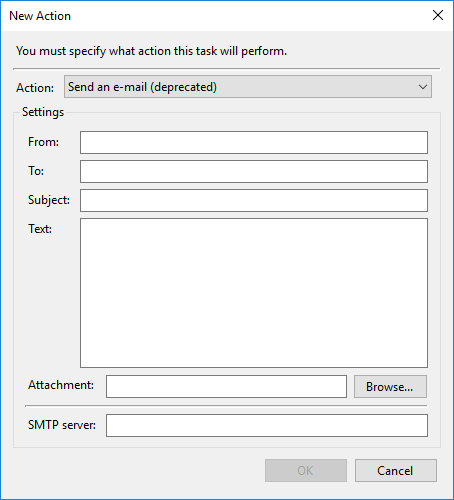454x500 pixels.
Task: Focus the SMTP server input field
Action: pyautogui.click(x=267, y=425)
